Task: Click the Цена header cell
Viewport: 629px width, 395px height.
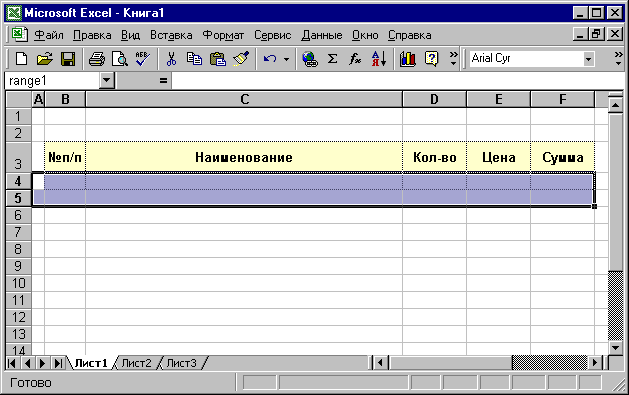Action: [x=498, y=157]
